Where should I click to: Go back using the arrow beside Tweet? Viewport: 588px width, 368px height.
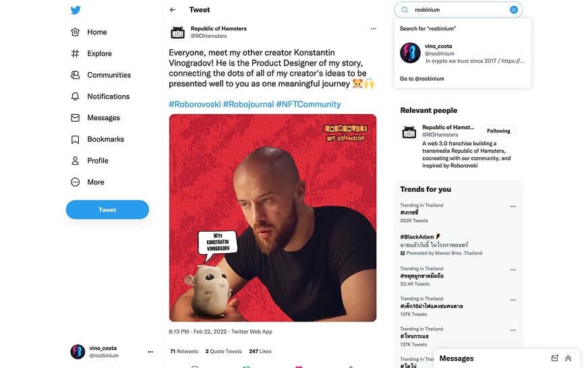tap(173, 9)
